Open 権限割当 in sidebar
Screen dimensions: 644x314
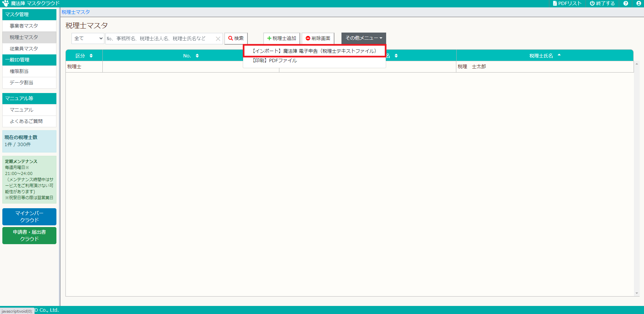tap(29, 71)
